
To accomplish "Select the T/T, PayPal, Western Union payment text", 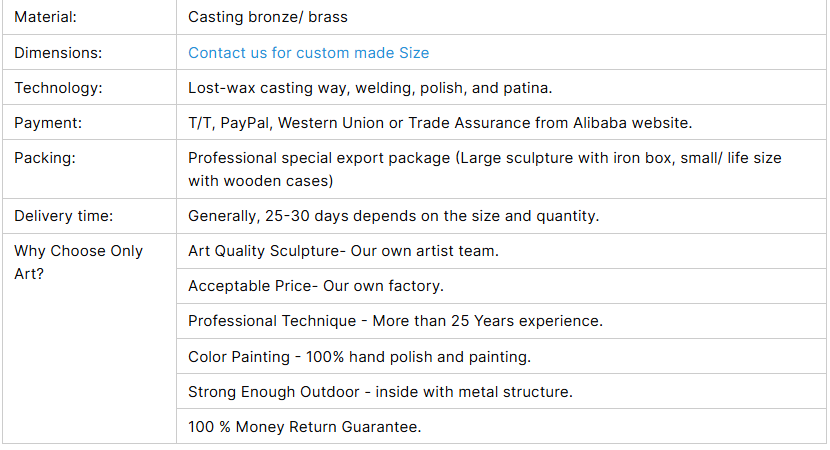I will click(440, 123).
